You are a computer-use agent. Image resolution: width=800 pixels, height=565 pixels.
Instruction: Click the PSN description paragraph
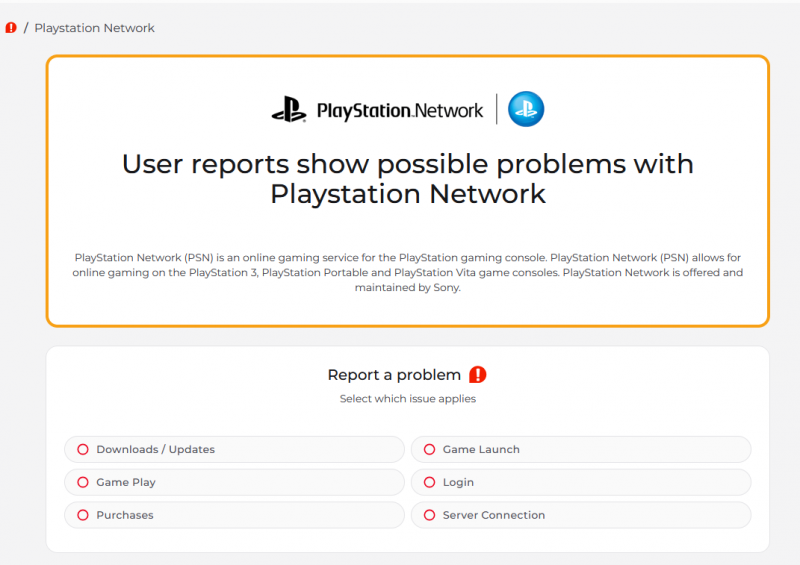click(408, 273)
